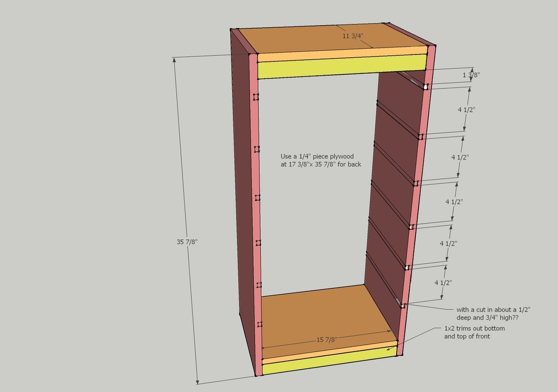Select the "1x2 trims out bottom" note
The height and width of the screenshot is (392, 558).
click(x=474, y=332)
